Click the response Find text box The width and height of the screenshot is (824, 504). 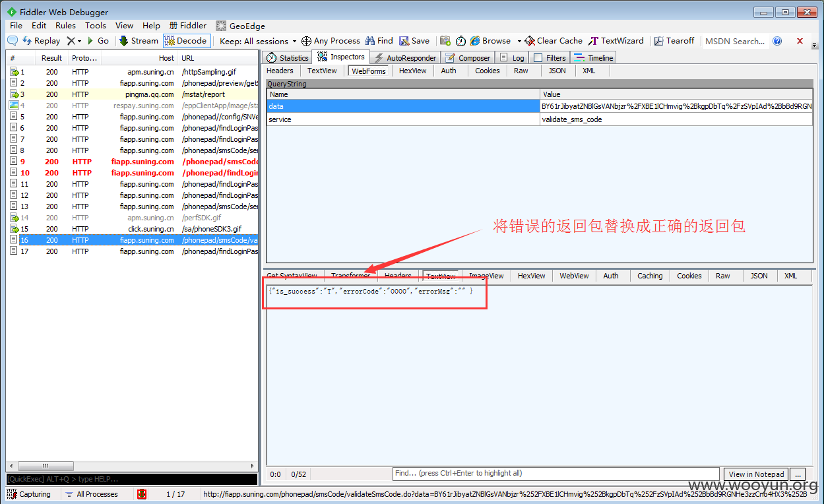point(555,474)
